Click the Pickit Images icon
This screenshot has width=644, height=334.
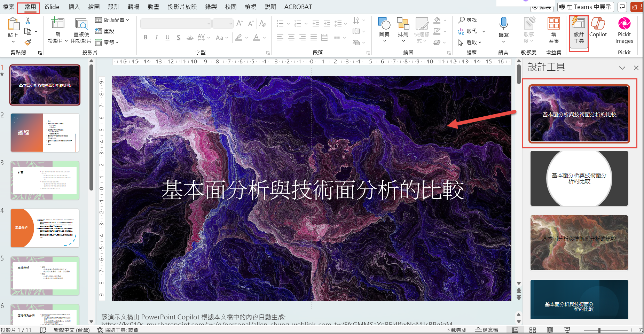pos(624,24)
